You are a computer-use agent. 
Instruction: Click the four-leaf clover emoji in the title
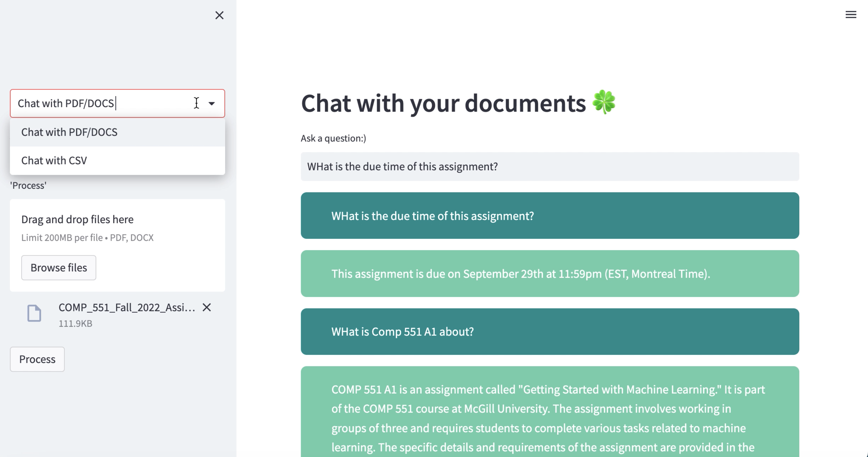point(604,102)
